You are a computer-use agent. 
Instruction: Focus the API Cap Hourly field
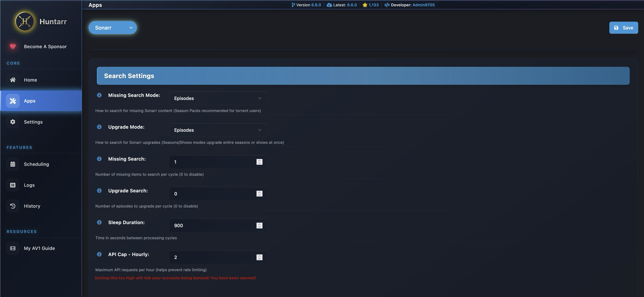click(x=218, y=257)
